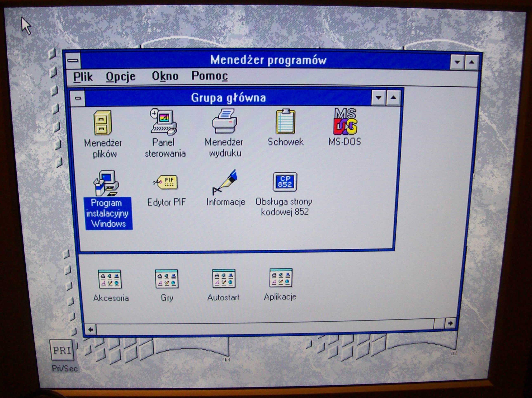The height and width of the screenshot is (398, 532).
Task: Open Obsługa strony kodowej 852 icon
Action: [x=285, y=182]
